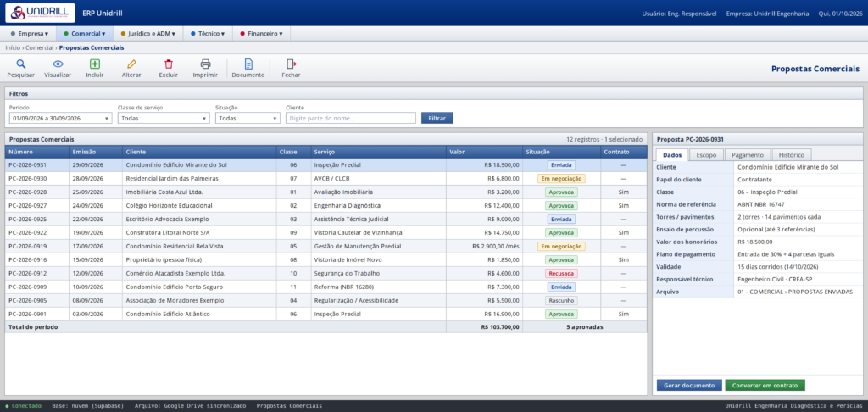Sort by the Valor column header
The height and width of the screenshot is (412, 868).
coord(484,152)
